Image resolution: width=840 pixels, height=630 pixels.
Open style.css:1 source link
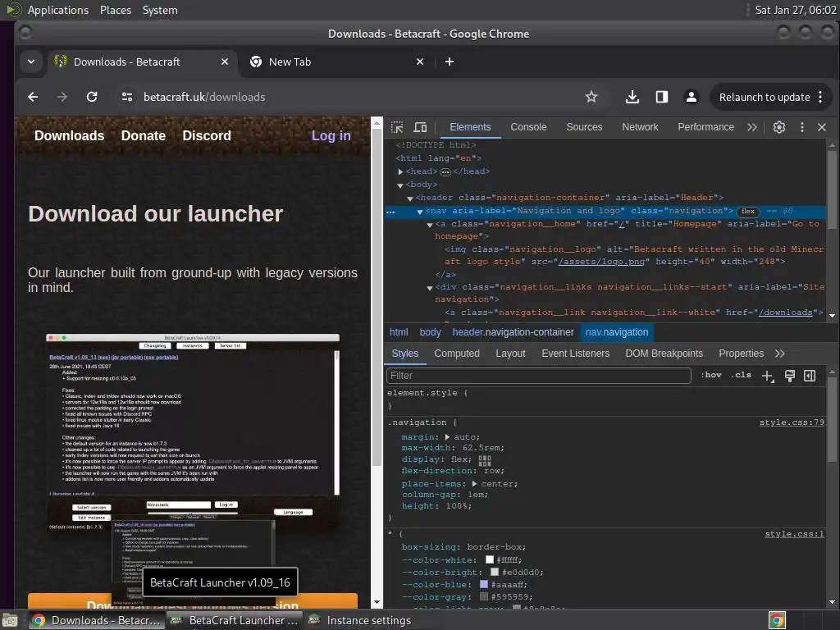(x=794, y=534)
